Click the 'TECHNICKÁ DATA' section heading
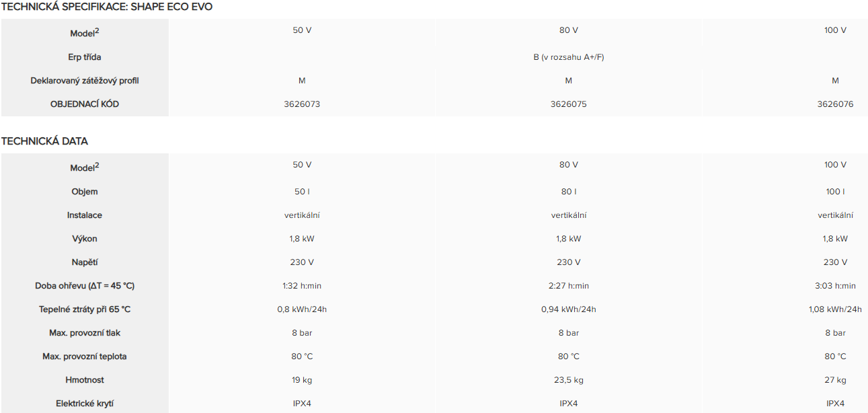Image resolution: width=868 pixels, height=413 pixels. point(44,141)
